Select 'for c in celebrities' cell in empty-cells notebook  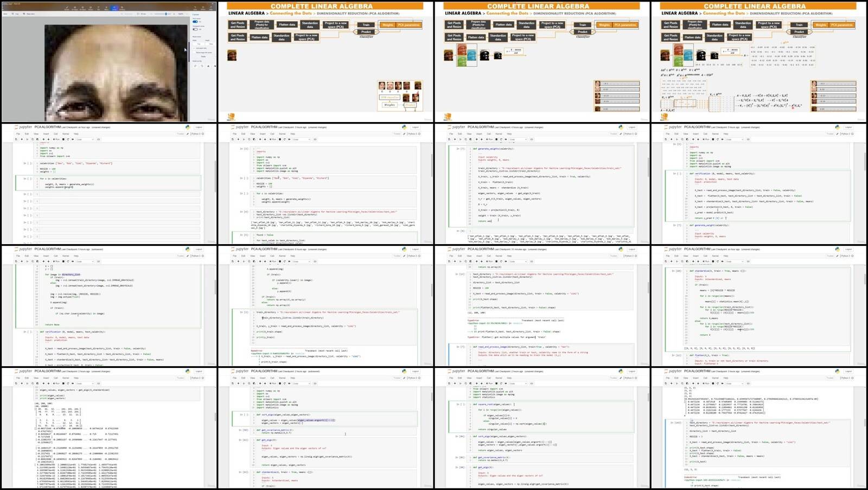[108, 183]
